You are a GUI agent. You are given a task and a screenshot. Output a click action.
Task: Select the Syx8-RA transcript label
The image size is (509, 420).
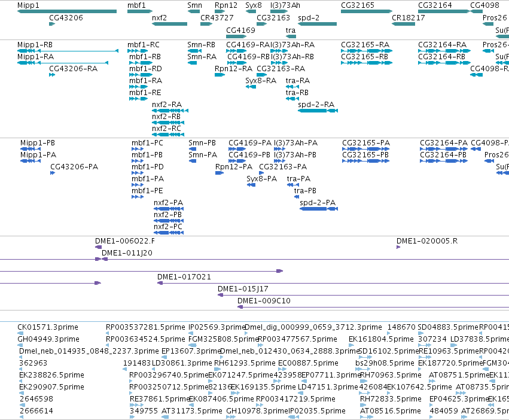point(261,81)
